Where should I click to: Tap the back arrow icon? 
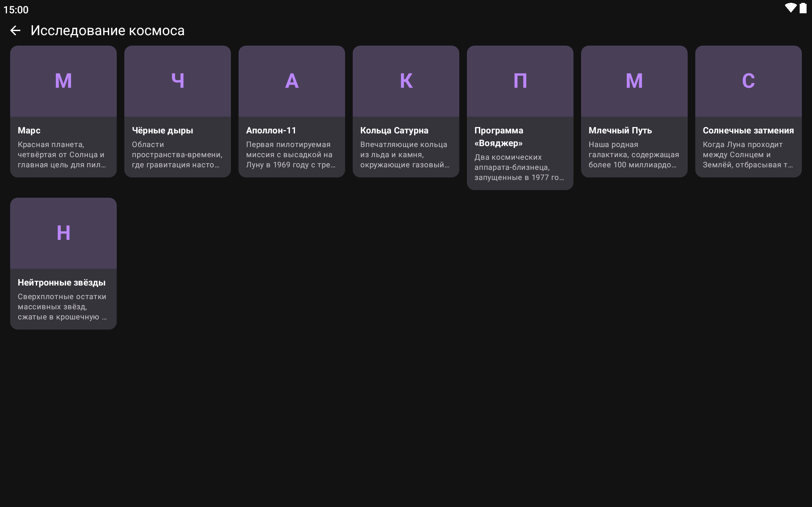pos(16,30)
